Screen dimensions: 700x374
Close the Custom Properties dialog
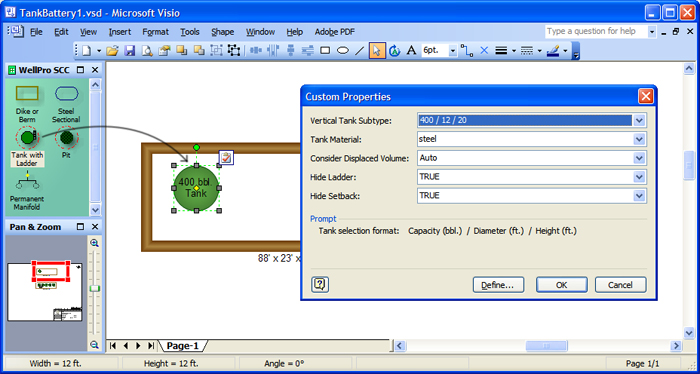pyautogui.click(x=646, y=96)
